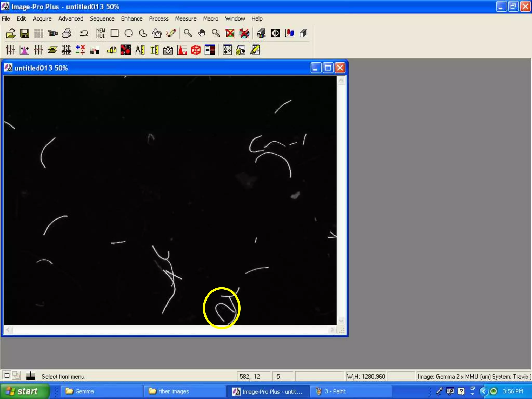Select the New AOI tool
Image resolution: width=532 pixels, height=399 pixels.
(x=101, y=33)
